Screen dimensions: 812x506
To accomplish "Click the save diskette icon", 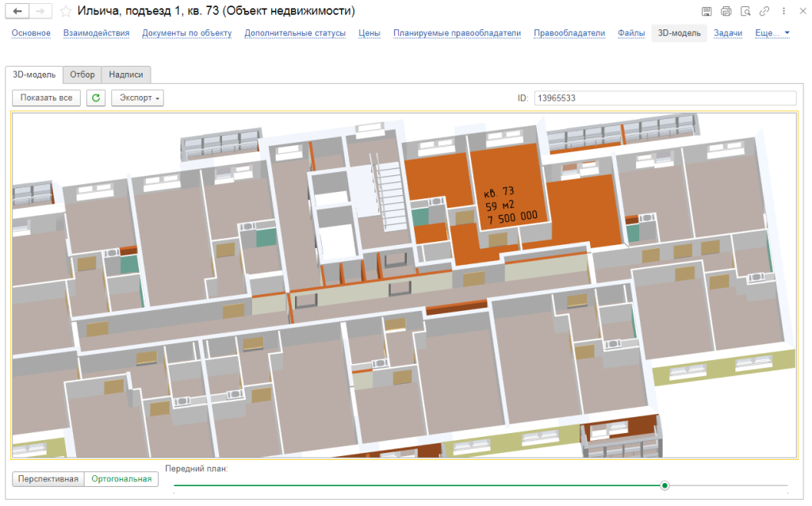I will [707, 11].
